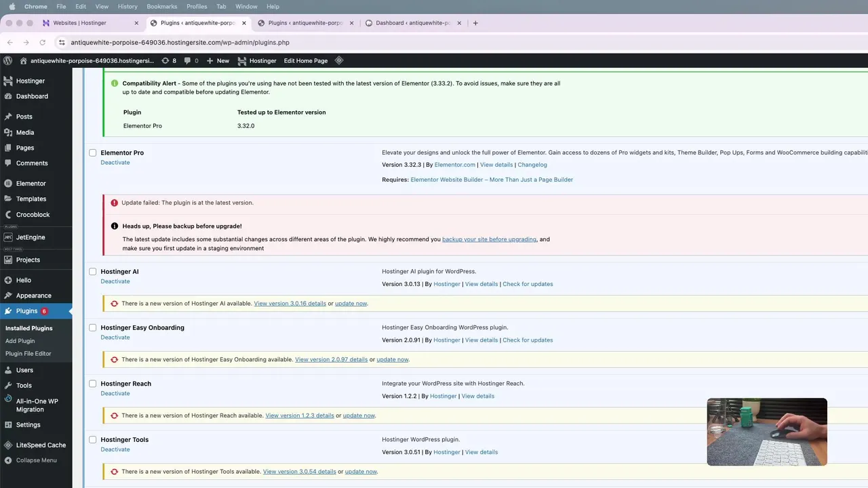This screenshot has width=868, height=488.
Task: Click the updates icon showing 8
Action: pos(169,60)
